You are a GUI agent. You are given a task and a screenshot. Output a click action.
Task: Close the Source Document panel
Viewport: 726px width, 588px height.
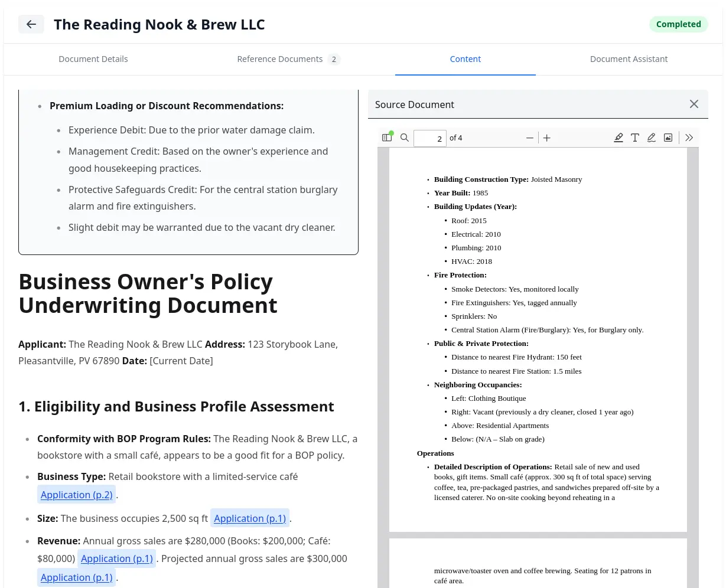[x=694, y=104]
